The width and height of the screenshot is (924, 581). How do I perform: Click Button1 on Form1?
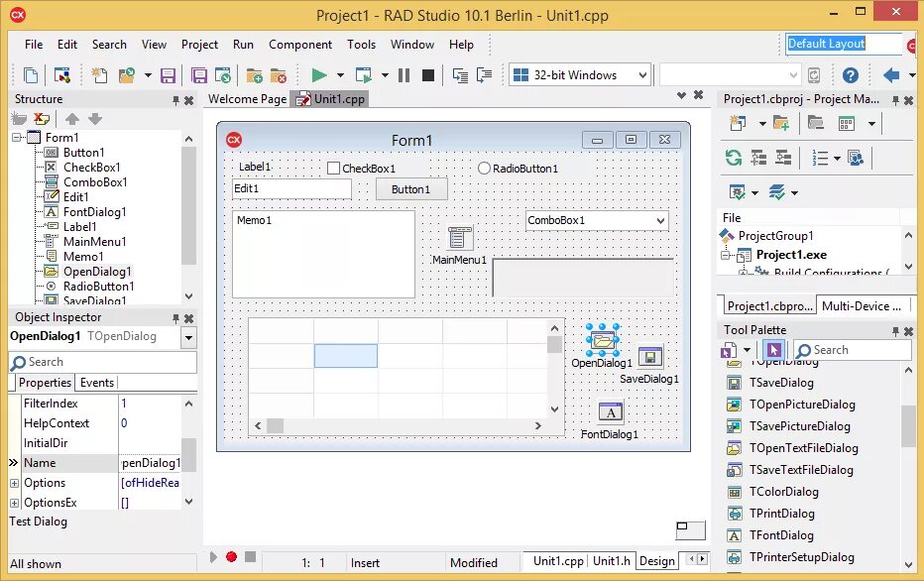click(411, 189)
